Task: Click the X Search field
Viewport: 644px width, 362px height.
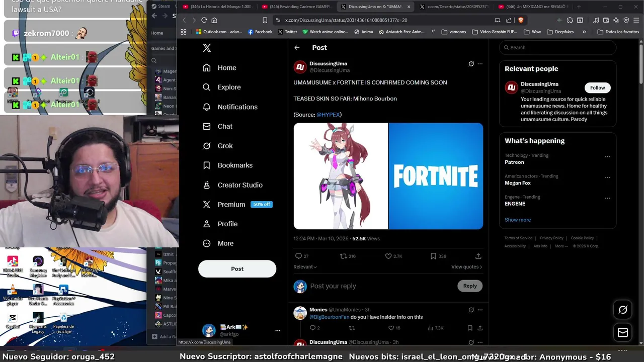Action: (x=557, y=48)
